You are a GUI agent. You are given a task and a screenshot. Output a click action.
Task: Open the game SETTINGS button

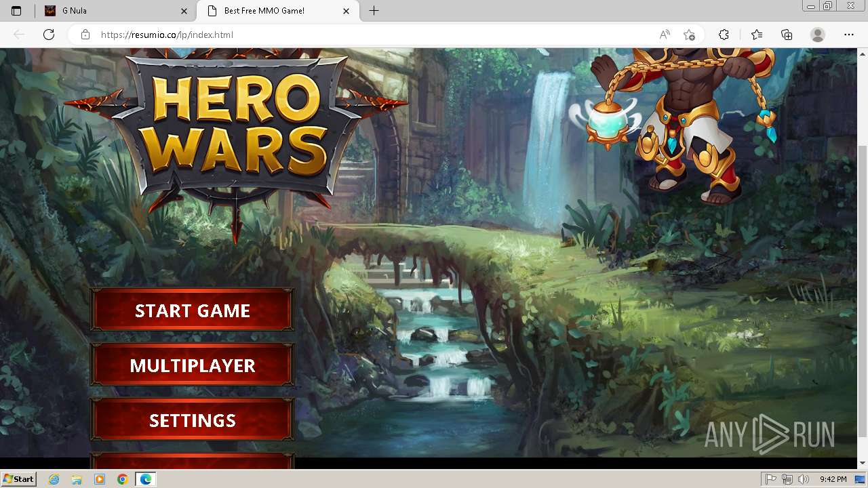(x=193, y=420)
